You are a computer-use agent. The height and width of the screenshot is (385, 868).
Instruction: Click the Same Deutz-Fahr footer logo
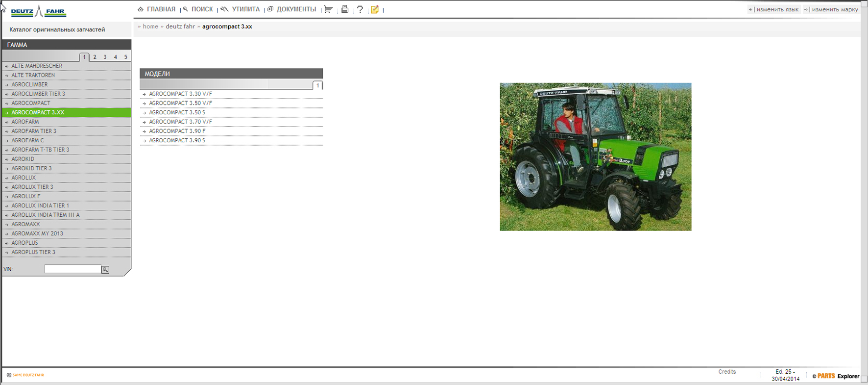(x=26, y=375)
